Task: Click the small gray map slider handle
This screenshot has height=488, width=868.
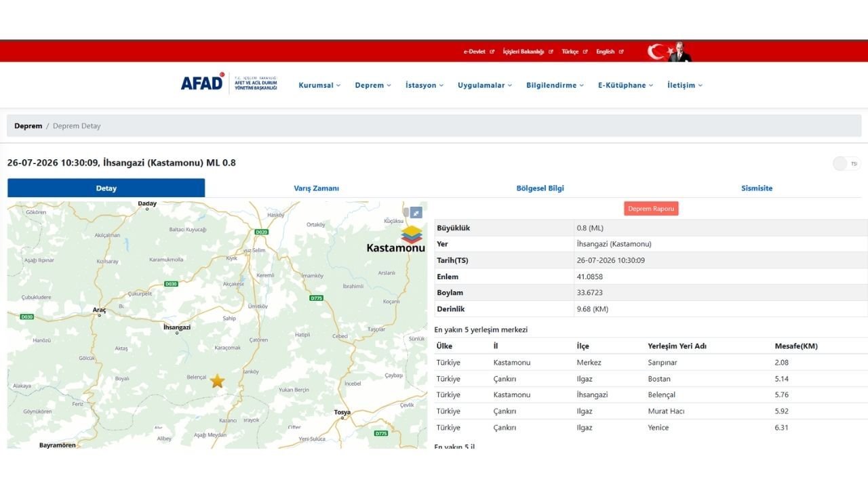Action: [406, 212]
